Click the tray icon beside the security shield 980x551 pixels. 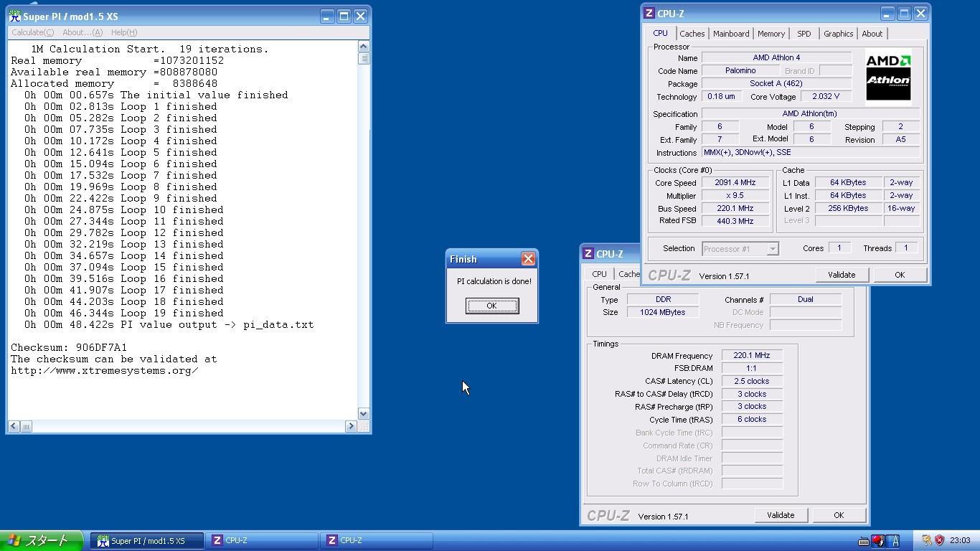click(926, 540)
